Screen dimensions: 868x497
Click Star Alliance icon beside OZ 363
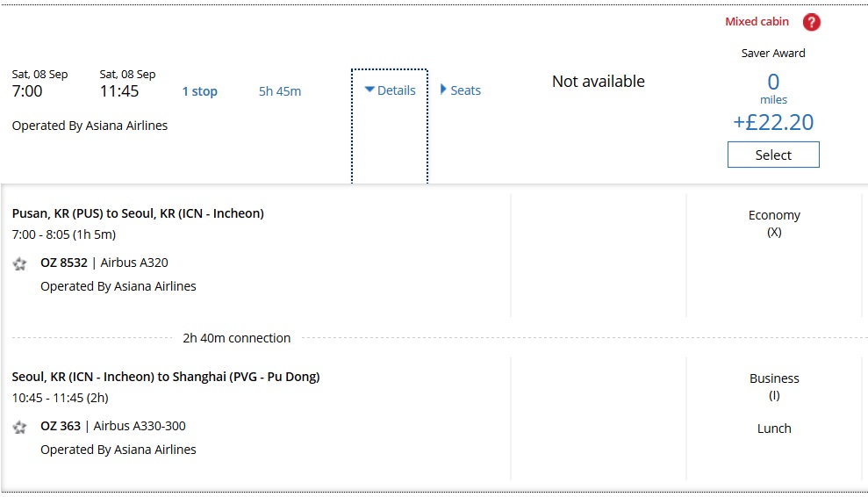coord(20,427)
